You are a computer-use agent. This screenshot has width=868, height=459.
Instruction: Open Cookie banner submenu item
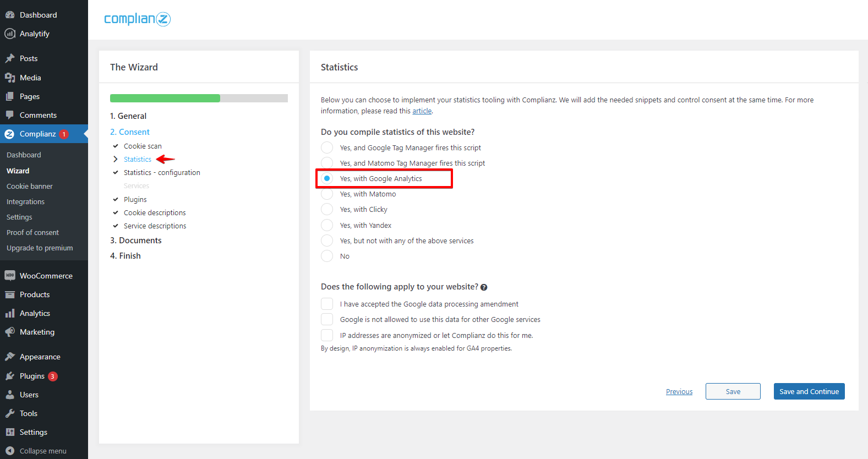pos(30,187)
